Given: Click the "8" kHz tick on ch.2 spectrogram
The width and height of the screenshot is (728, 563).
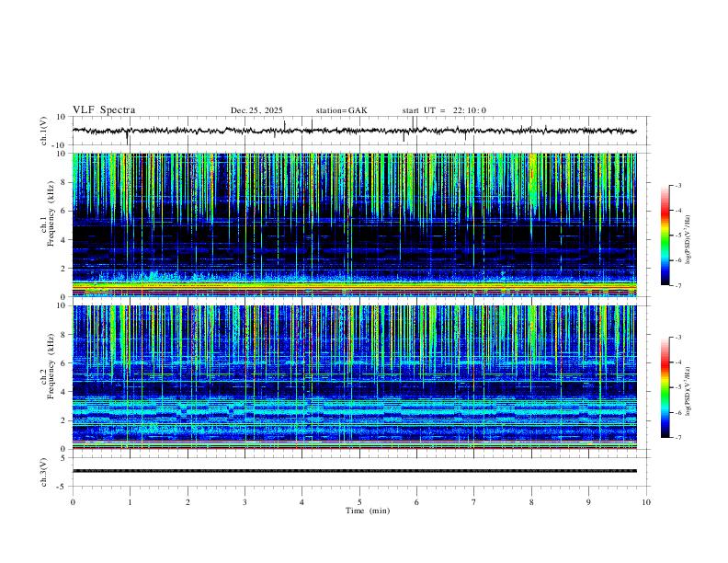Looking at the screenshot, I should 64,335.
